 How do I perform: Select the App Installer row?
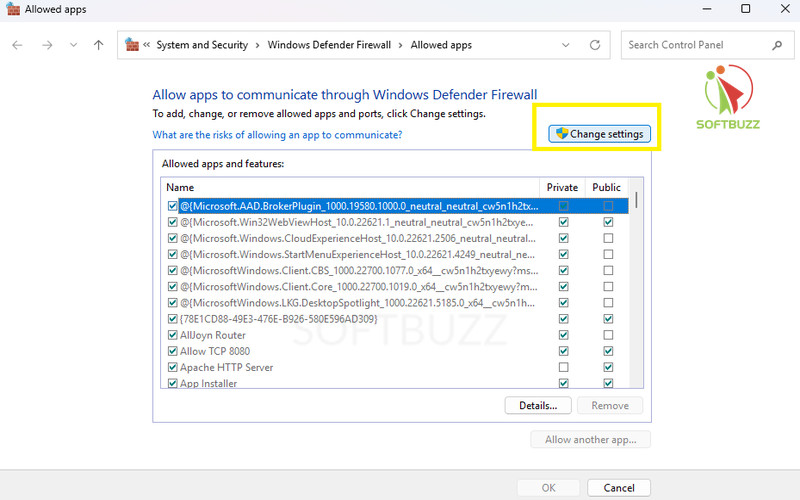tap(395, 383)
